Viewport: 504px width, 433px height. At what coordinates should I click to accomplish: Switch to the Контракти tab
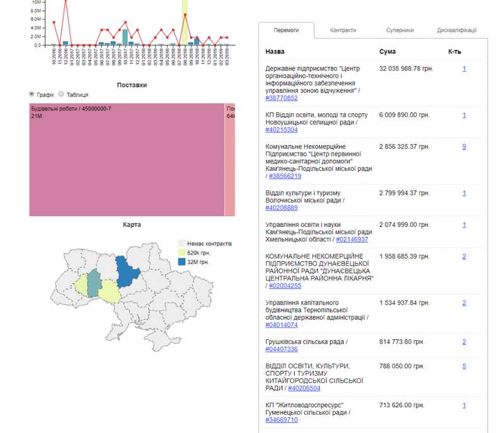pos(343,30)
